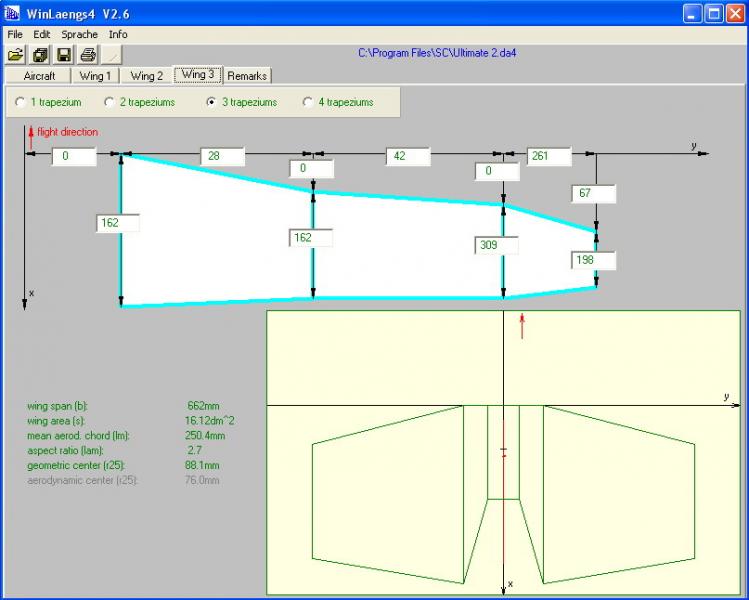Screen dimensions: 749x600
Task: Click the disabled pencil toolbar icon
Action: [113, 54]
